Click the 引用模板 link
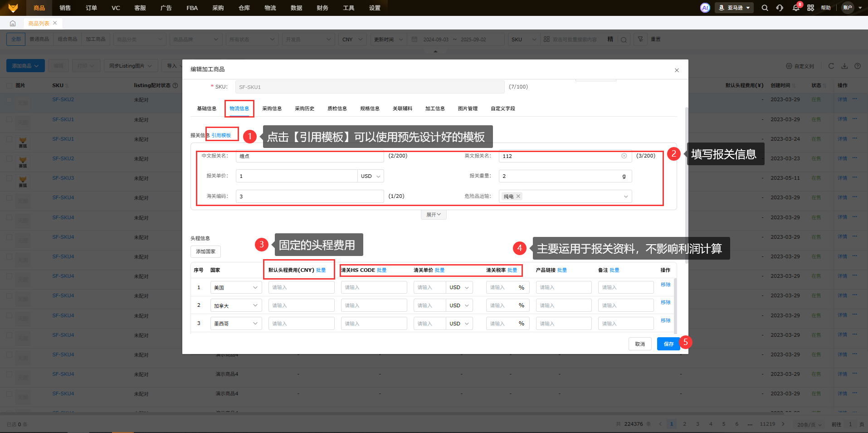This screenshot has height=433, width=868. tap(221, 135)
